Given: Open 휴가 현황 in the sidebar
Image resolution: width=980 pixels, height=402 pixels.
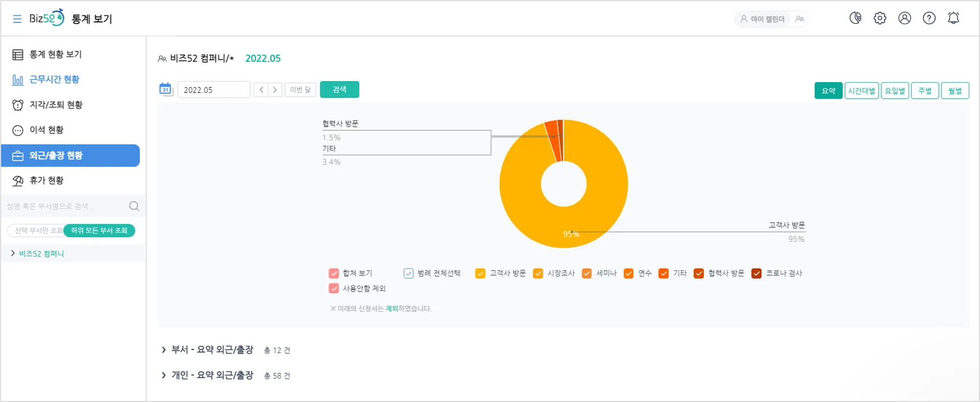Looking at the screenshot, I should click(x=46, y=180).
